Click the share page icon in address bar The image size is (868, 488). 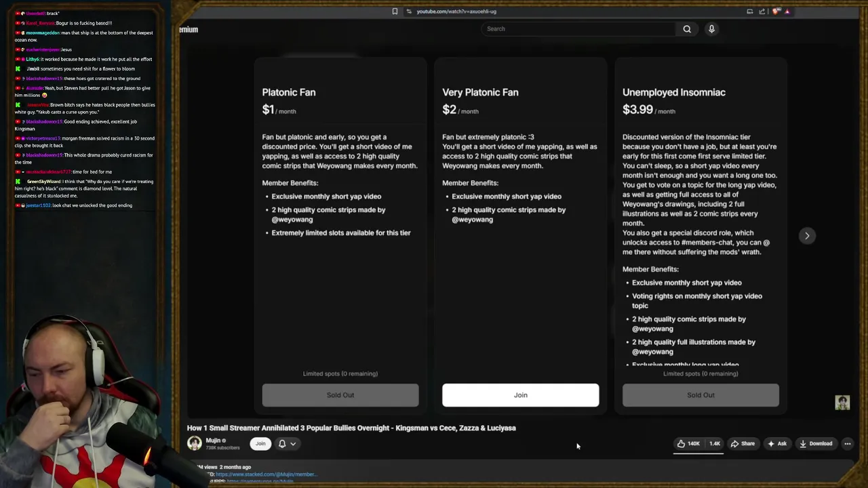point(762,11)
